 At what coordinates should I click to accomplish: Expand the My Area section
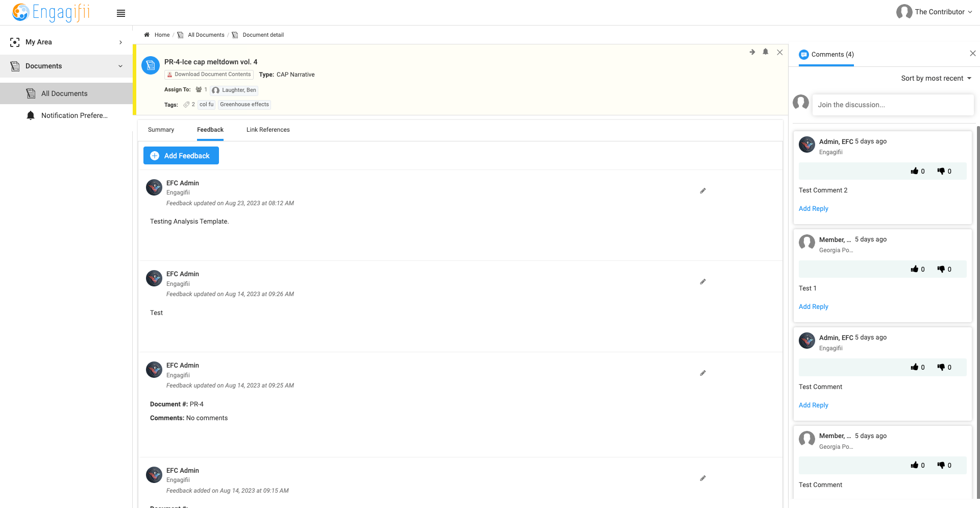click(66, 42)
